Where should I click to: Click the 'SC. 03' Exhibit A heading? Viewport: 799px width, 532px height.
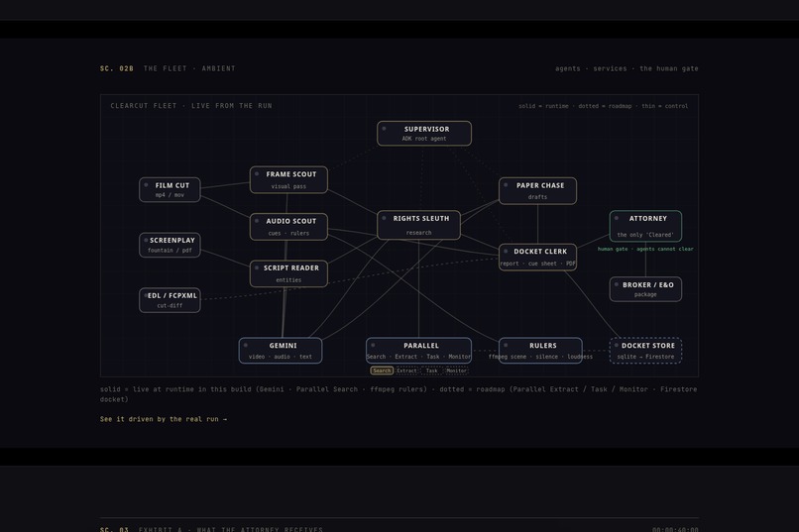pyautogui.click(x=211, y=529)
